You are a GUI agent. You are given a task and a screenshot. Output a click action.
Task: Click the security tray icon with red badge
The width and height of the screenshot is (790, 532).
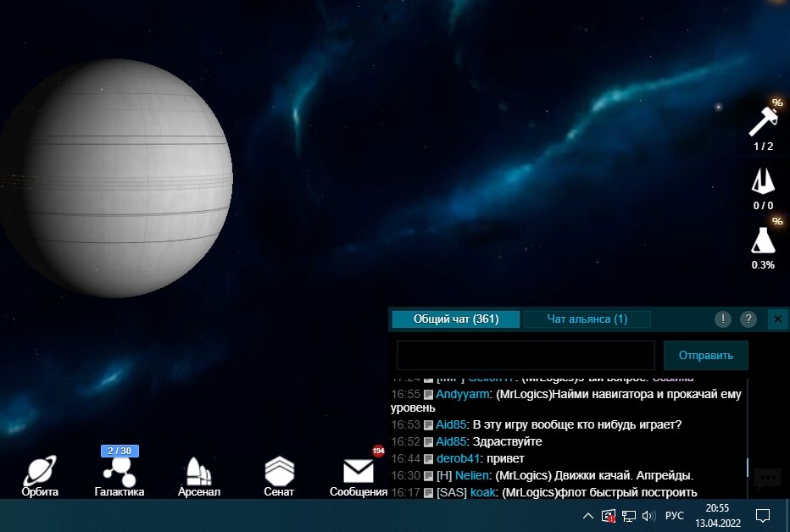pyautogui.click(x=609, y=515)
